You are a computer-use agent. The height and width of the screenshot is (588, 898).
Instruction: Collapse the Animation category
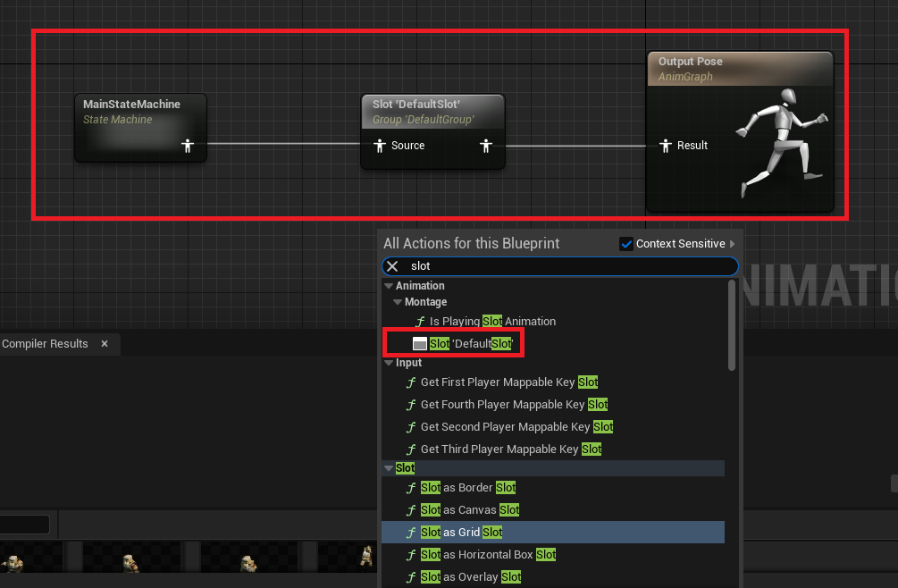[389, 286]
